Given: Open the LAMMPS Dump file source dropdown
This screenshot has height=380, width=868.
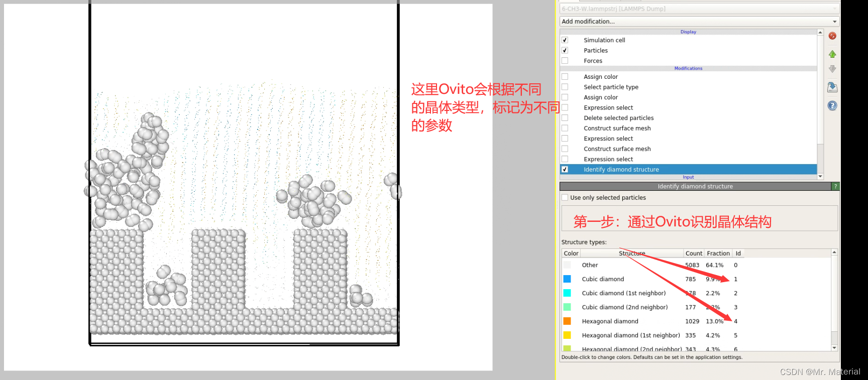Looking at the screenshot, I should coord(699,9).
